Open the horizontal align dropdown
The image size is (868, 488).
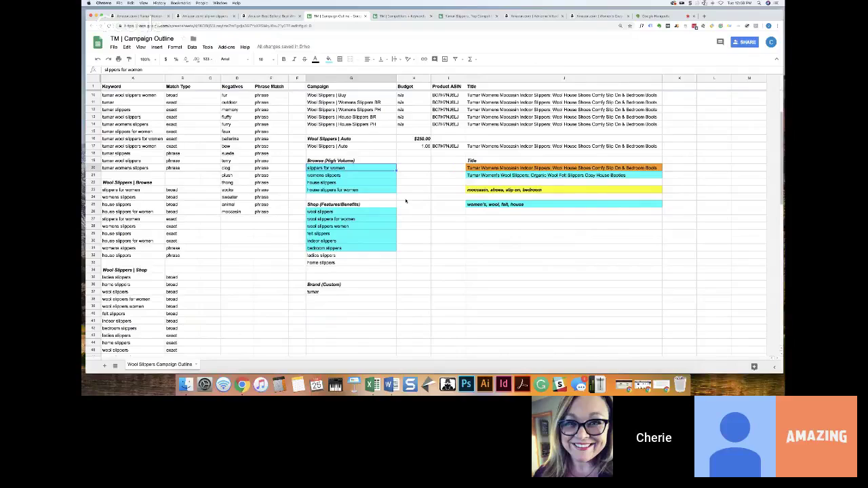pos(368,59)
